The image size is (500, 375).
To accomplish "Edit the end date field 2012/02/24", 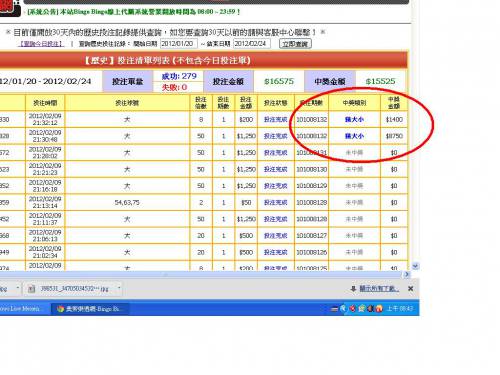I will pyautogui.click(x=252, y=44).
